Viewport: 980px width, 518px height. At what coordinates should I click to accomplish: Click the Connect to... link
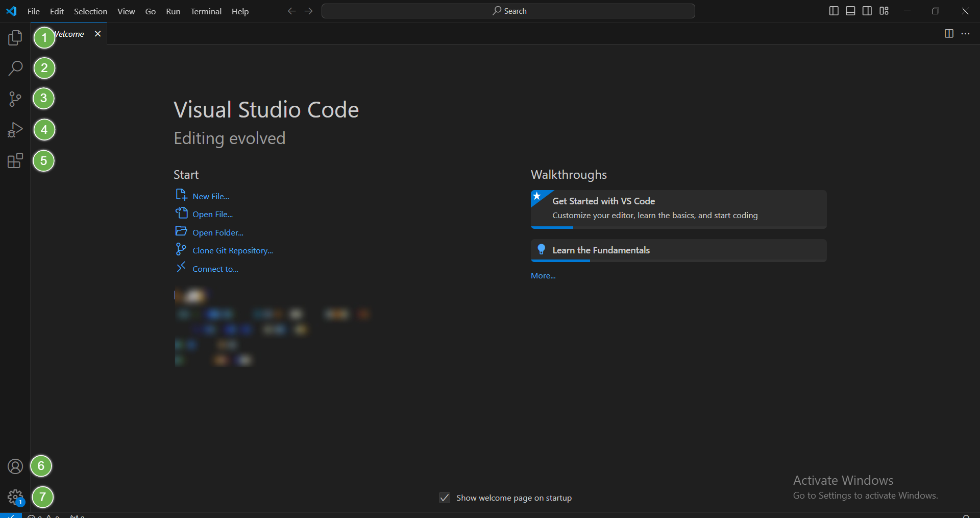tap(215, 269)
